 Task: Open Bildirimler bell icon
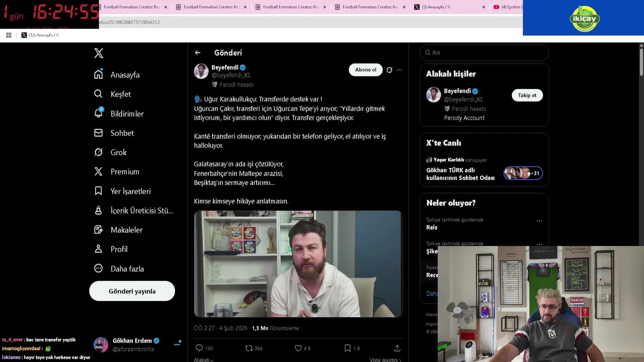coord(99,113)
